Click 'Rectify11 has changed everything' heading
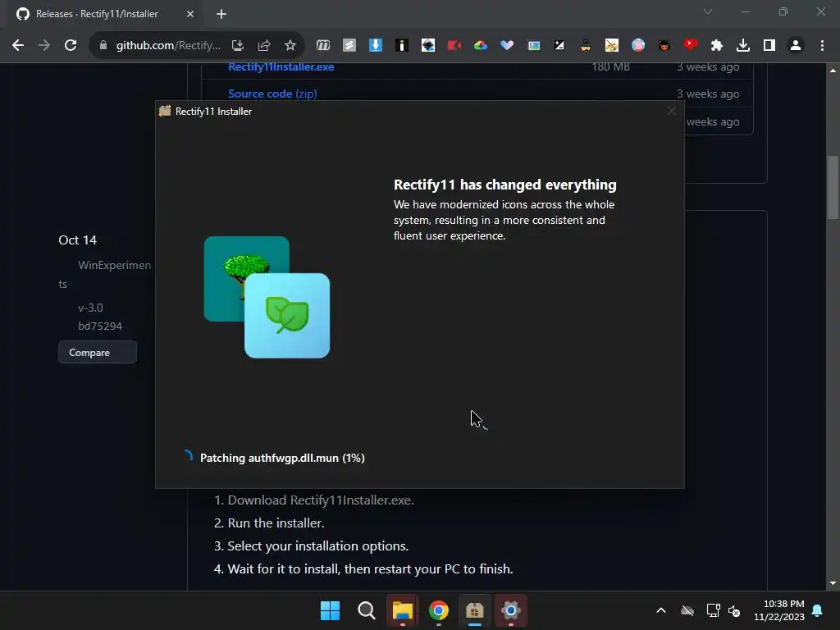Image resolution: width=840 pixels, height=630 pixels. [505, 185]
